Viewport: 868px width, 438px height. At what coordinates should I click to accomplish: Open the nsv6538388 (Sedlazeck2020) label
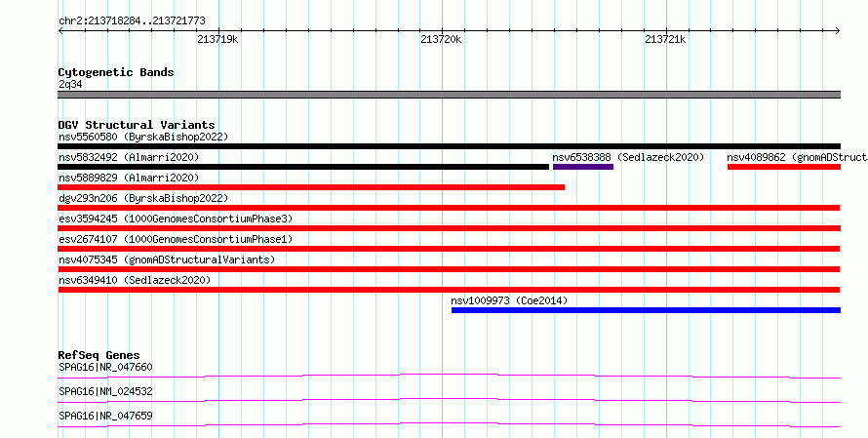click(x=628, y=157)
